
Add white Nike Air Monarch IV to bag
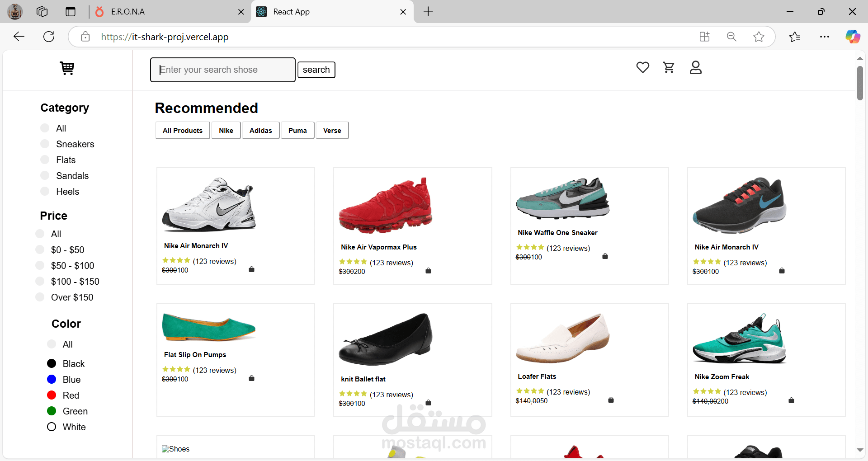(x=252, y=269)
